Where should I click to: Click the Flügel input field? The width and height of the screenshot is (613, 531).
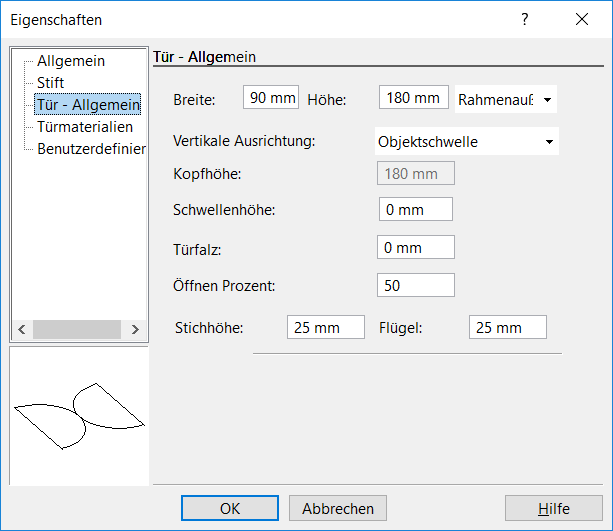507,327
